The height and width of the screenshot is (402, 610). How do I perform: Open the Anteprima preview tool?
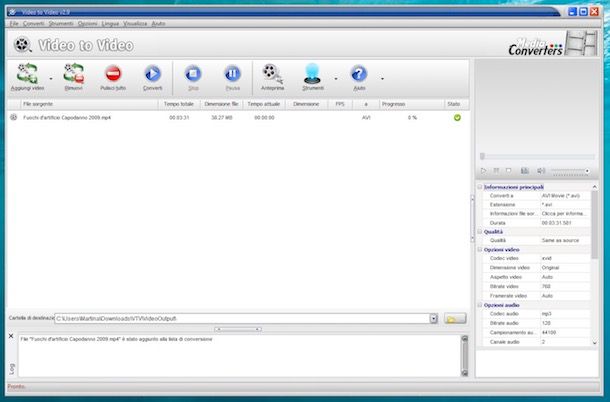[x=272, y=73]
